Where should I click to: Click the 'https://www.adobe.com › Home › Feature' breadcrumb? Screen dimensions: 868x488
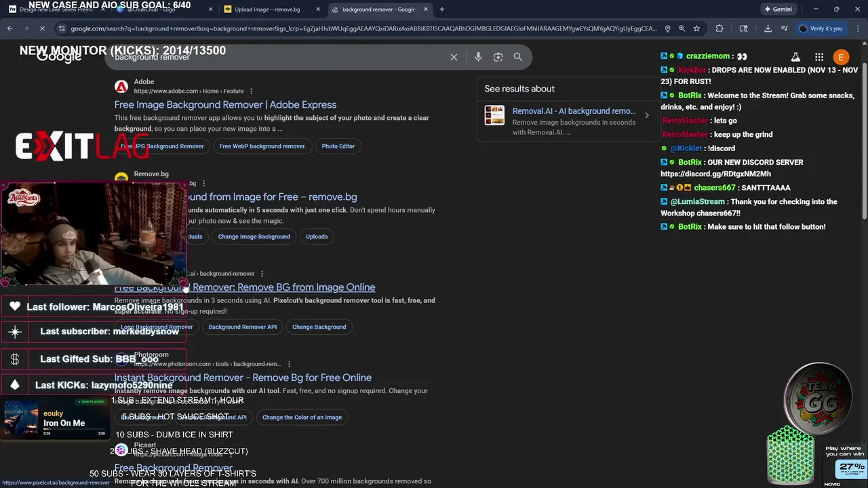[189, 91]
